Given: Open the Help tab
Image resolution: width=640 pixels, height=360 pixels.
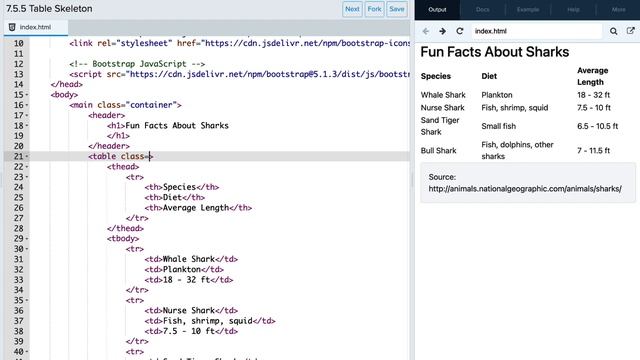Looking at the screenshot, I should pyautogui.click(x=573, y=9).
